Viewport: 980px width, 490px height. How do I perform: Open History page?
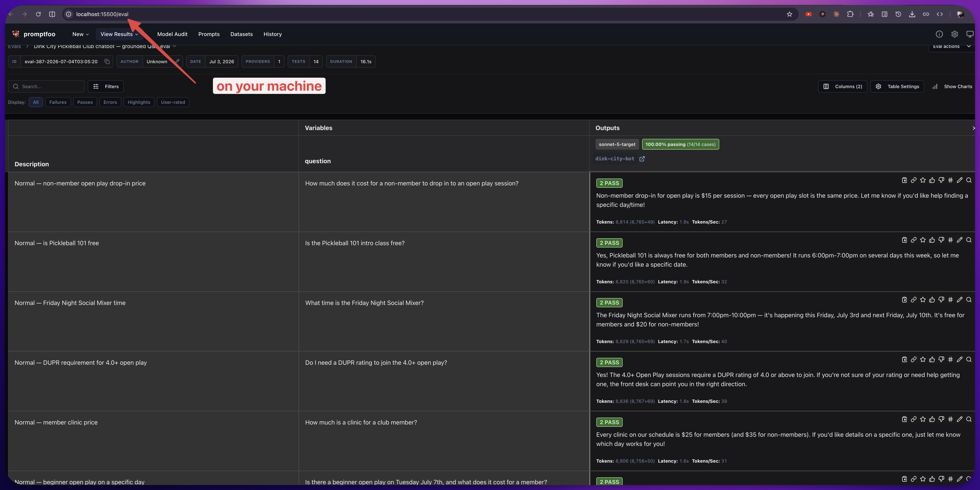point(273,34)
